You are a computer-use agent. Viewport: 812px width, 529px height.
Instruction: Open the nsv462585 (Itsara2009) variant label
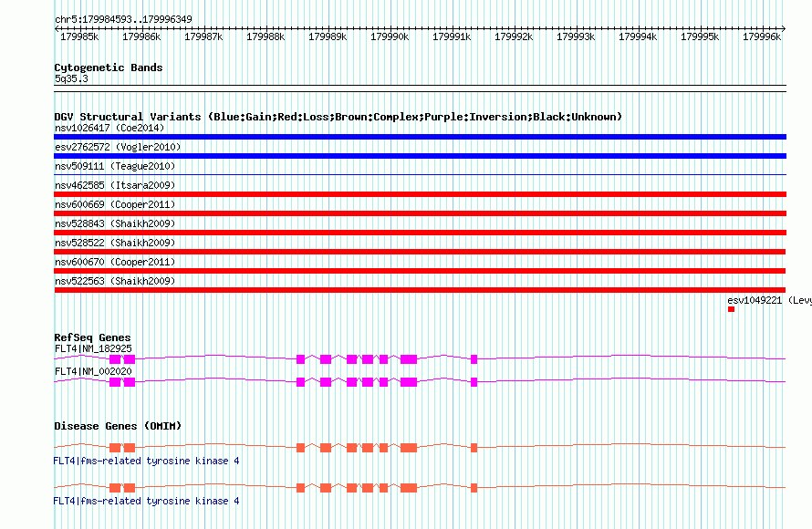pos(115,185)
